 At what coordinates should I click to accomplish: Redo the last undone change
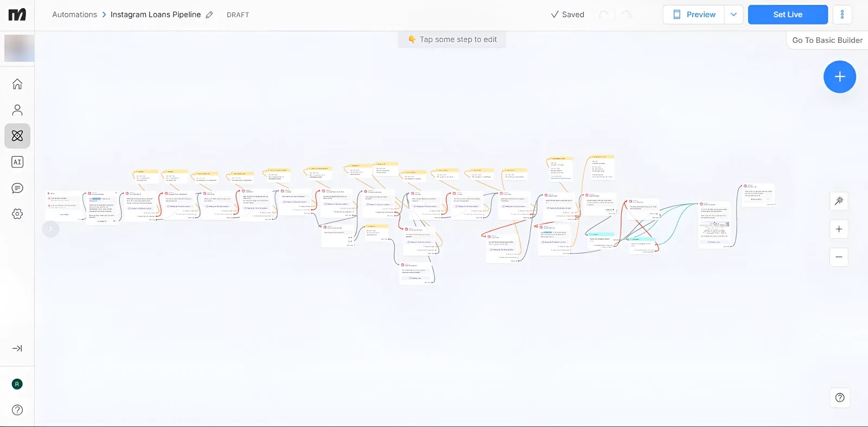(627, 15)
